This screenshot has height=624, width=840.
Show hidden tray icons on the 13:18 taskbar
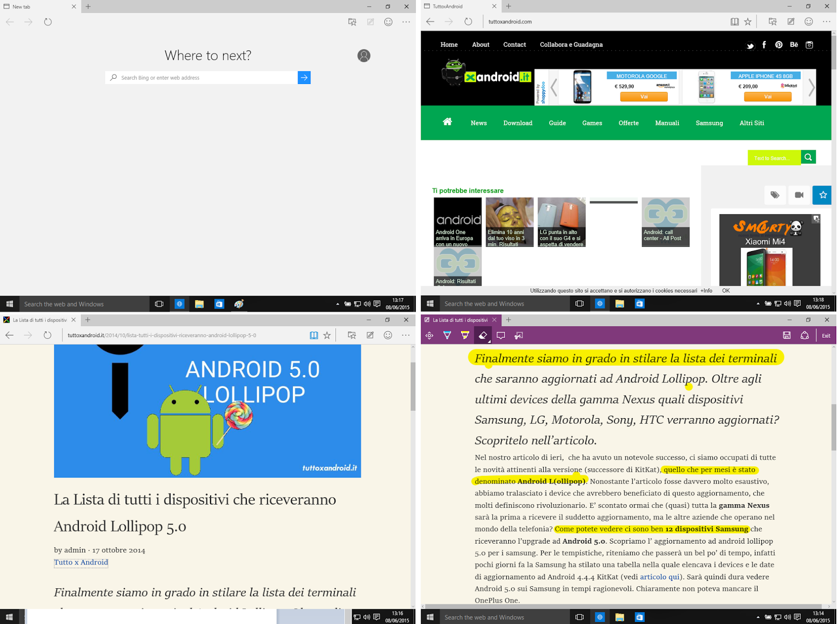point(758,304)
